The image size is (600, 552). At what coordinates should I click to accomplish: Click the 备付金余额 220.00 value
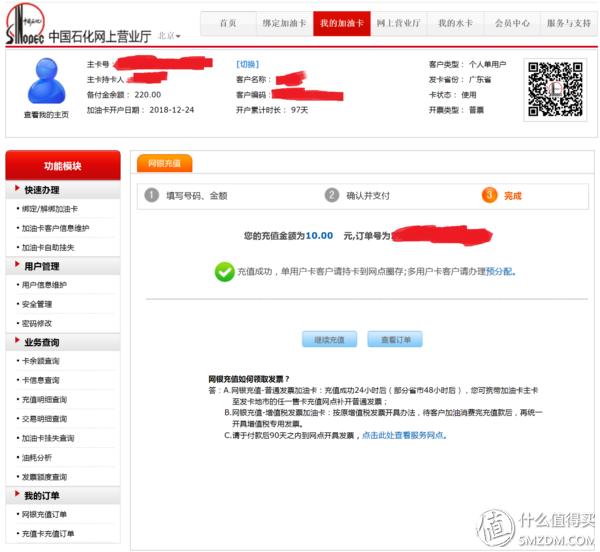(x=147, y=95)
